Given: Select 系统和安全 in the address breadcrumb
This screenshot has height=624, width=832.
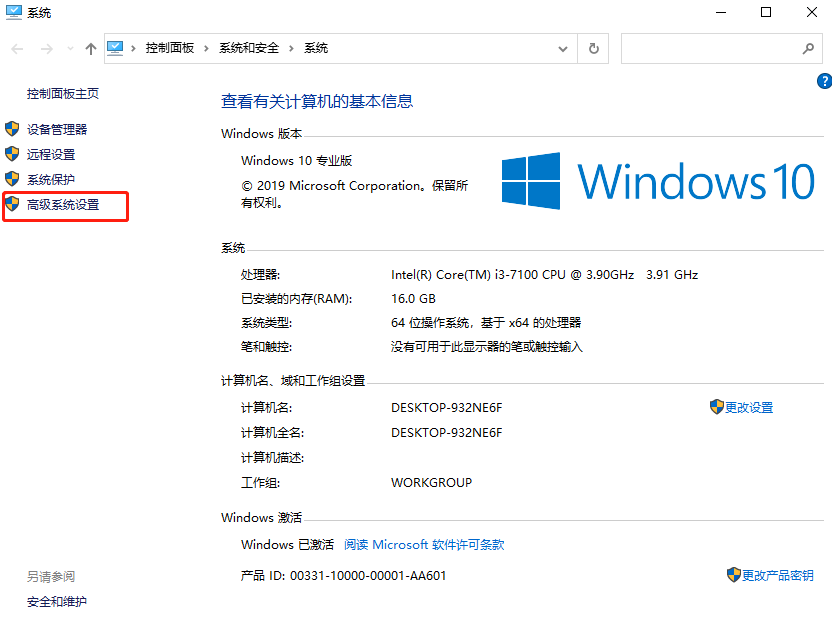Looking at the screenshot, I should [x=249, y=48].
